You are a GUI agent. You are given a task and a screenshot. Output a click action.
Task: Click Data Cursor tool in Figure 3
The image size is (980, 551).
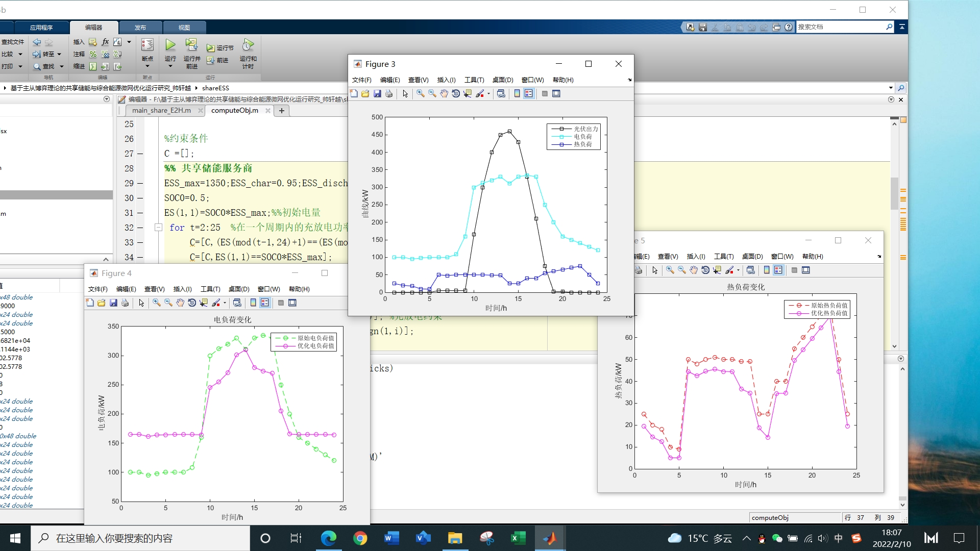pos(468,93)
